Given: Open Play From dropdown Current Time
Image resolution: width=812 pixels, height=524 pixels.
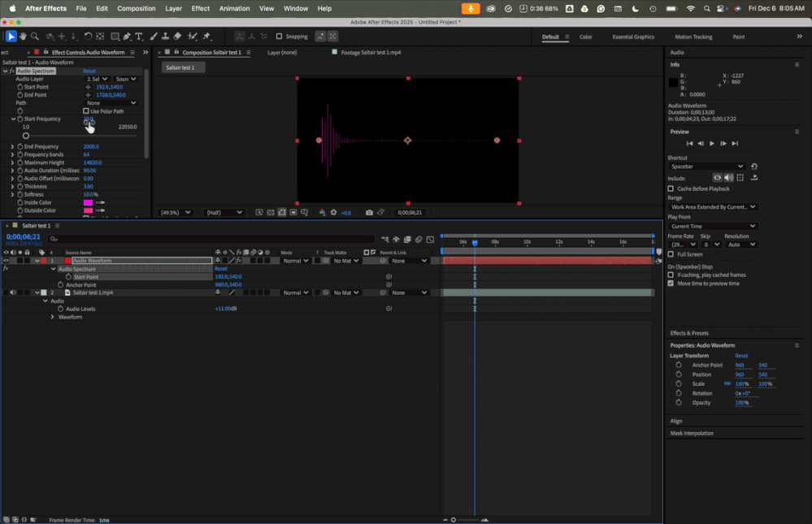Looking at the screenshot, I should [712, 227].
